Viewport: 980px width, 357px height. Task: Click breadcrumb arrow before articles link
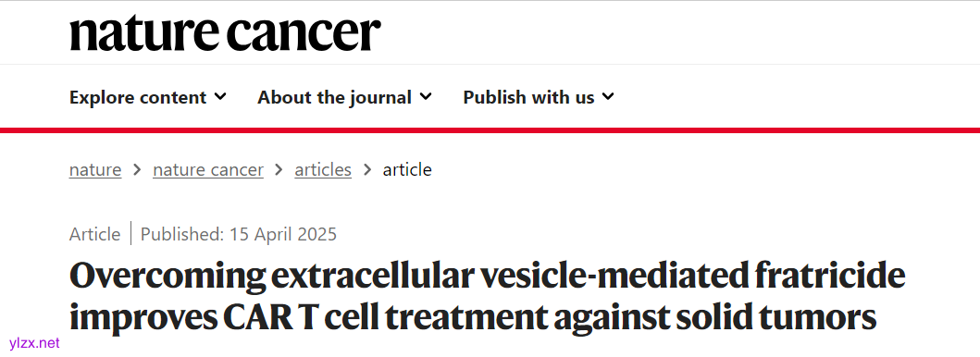(279, 170)
